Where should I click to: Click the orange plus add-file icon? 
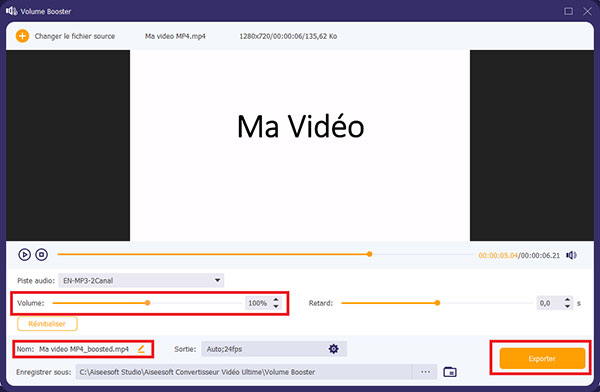pos(22,36)
